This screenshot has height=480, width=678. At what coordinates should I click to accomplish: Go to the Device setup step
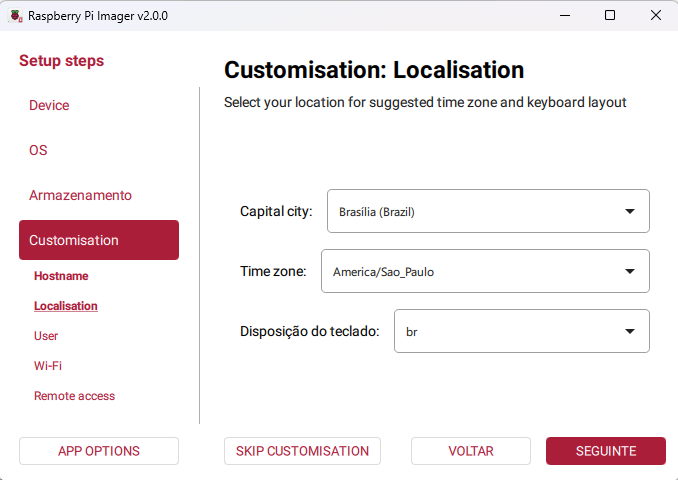click(49, 105)
